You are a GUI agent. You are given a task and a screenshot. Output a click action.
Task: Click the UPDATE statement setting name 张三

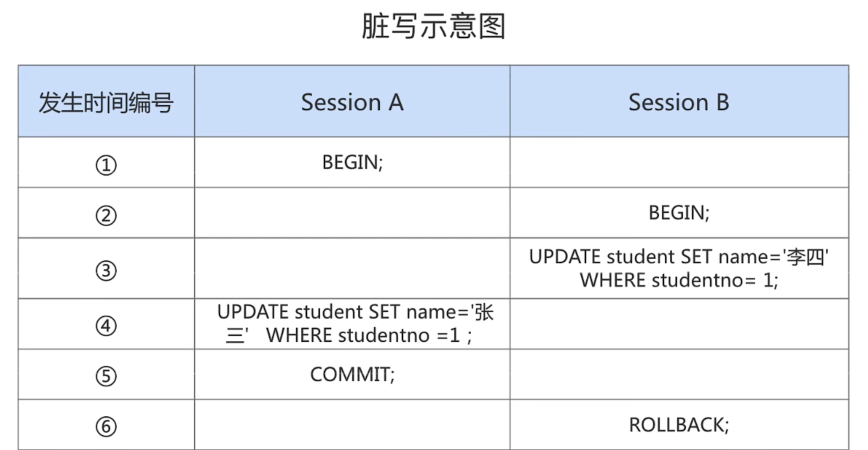[x=355, y=323]
